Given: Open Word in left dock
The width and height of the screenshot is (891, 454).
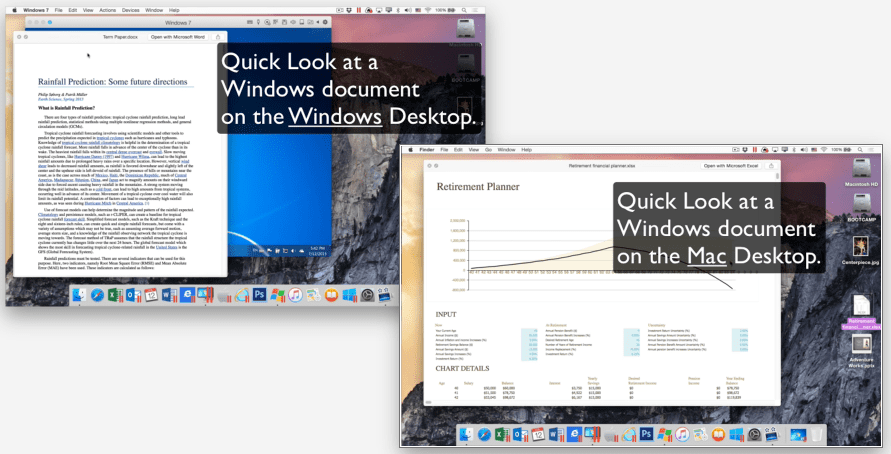Looking at the screenshot, I should 169,295.
